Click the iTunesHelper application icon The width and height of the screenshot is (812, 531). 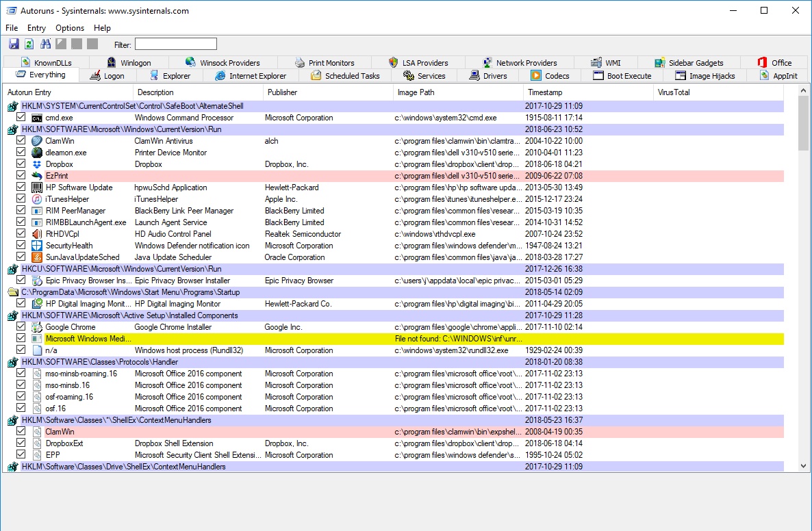point(36,198)
